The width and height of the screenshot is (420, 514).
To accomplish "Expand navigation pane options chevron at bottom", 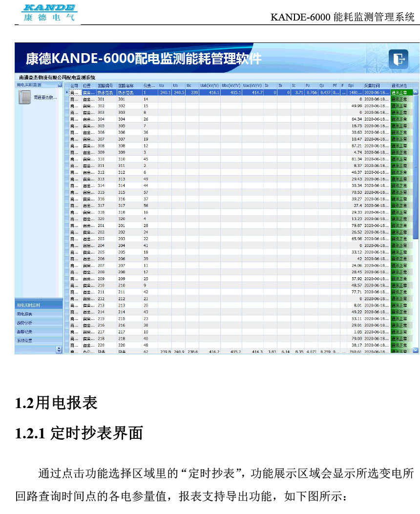I will click(59, 350).
